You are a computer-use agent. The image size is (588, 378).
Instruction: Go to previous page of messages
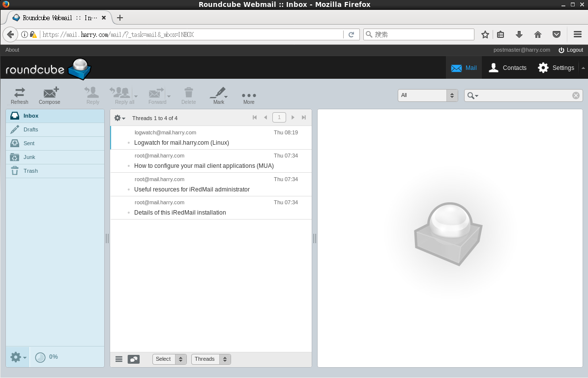[265, 118]
